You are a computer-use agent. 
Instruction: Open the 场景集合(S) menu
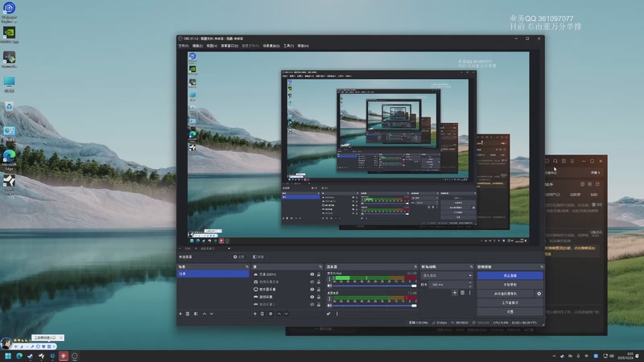tap(271, 46)
